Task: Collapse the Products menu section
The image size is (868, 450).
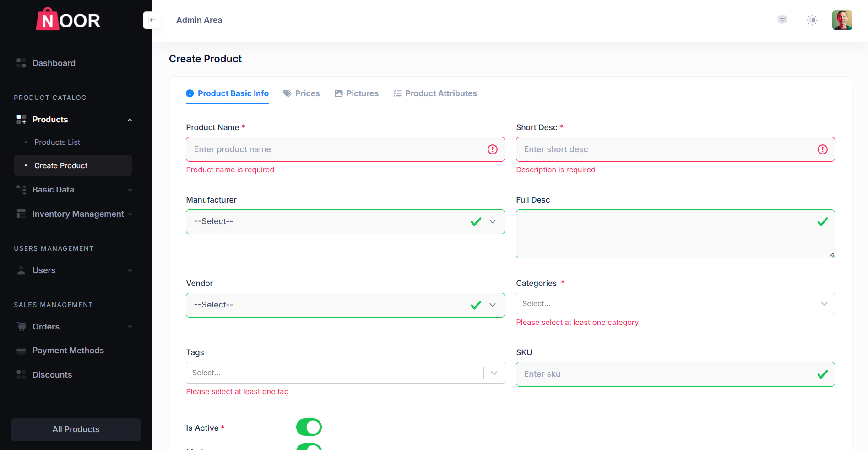Action: 130,120
